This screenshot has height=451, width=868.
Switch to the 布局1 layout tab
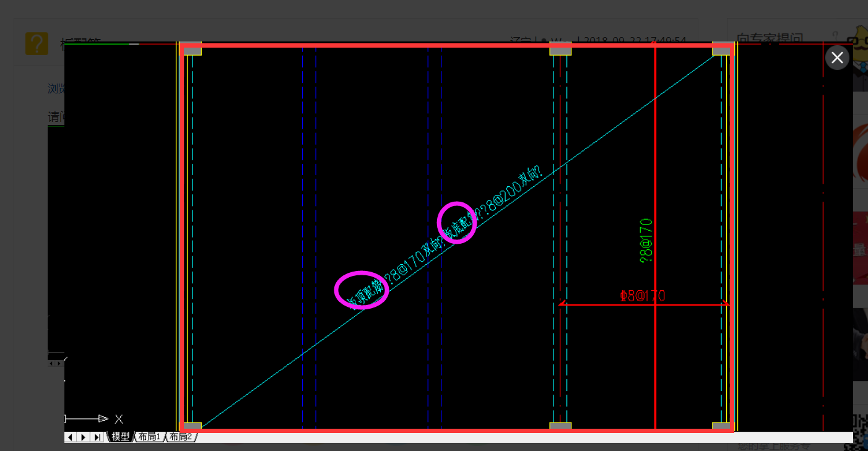149,437
